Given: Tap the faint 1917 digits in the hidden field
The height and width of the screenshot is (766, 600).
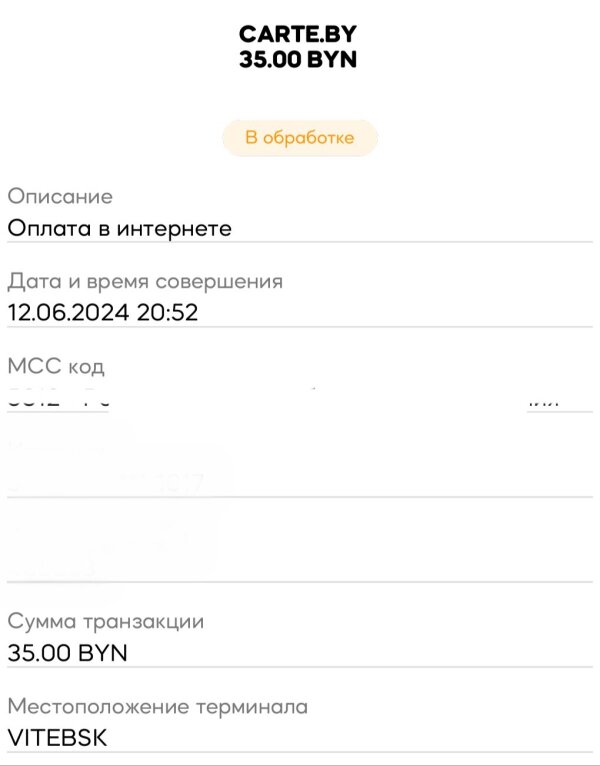Looking at the screenshot, I should coord(180,486).
